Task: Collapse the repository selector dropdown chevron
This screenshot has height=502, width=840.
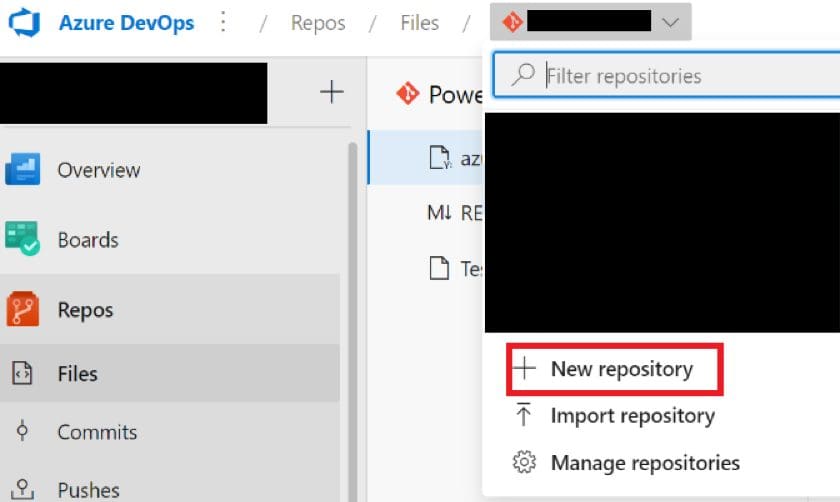Action: 670,22
